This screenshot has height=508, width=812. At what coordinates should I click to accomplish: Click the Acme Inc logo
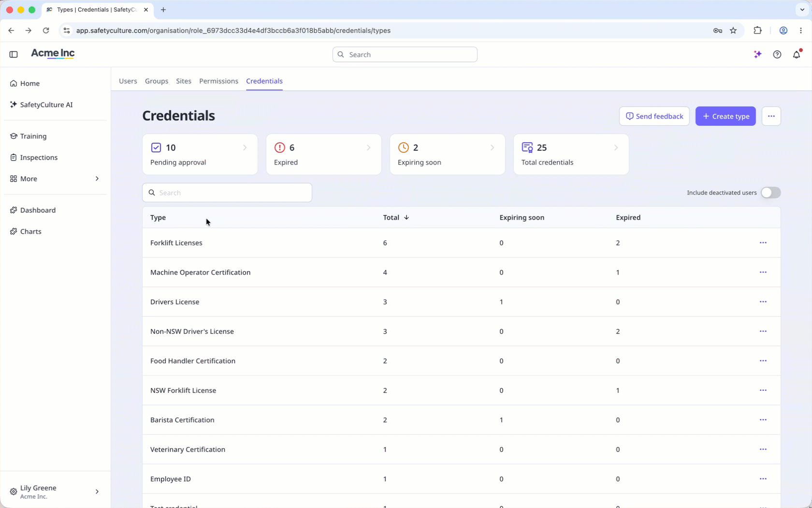[x=53, y=54]
